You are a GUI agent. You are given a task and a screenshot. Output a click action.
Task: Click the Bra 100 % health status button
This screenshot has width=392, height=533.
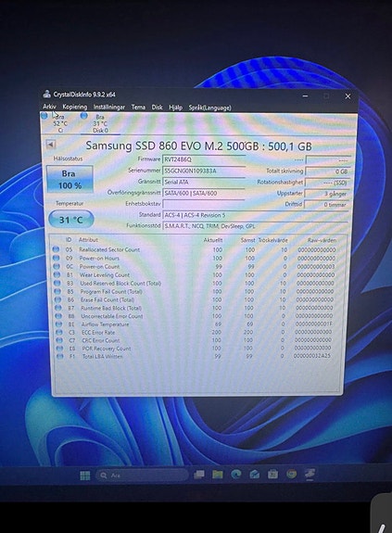[70, 180]
